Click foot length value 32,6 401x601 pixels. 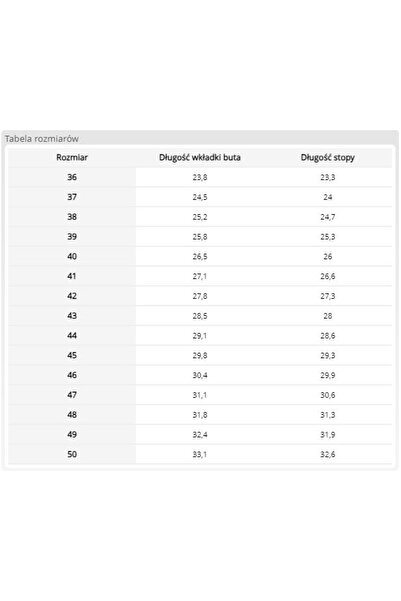[328, 454]
